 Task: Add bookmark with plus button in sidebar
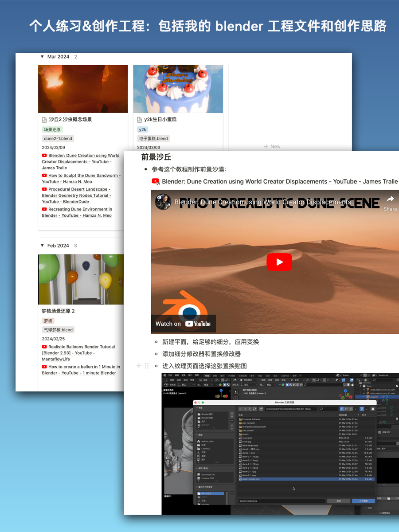pyautogui.click(x=232, y=413)
